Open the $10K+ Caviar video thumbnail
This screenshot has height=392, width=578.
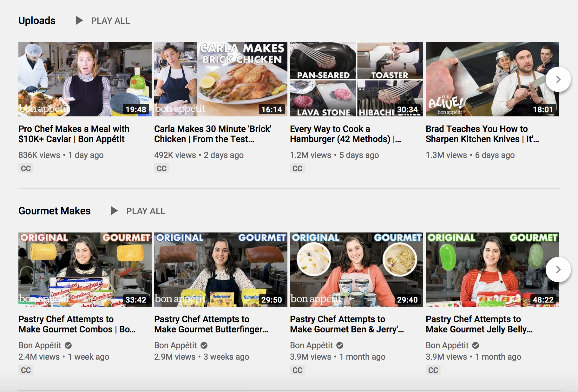(85, 79)
